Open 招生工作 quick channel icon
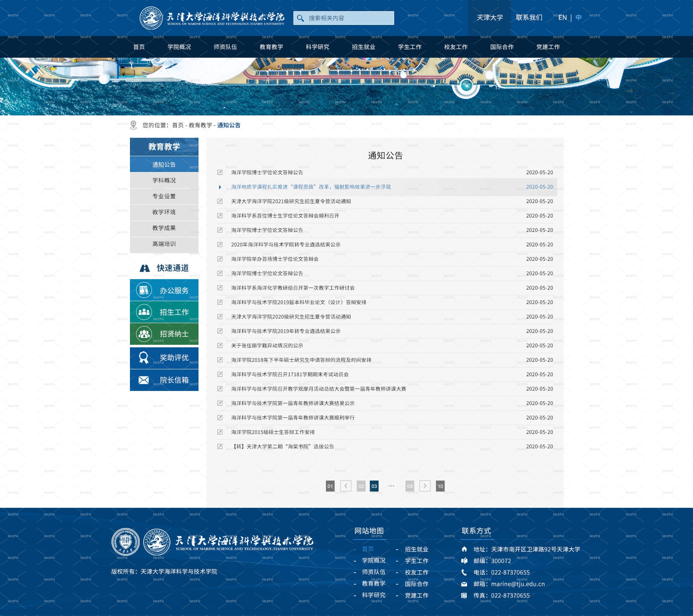 pos(144,312)
